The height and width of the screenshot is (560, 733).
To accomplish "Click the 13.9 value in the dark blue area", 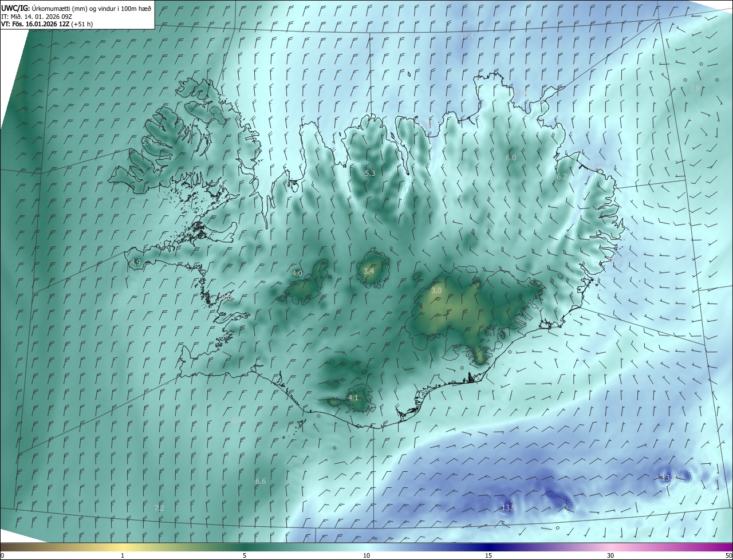I will pyautogui.click(x=508, y=507).
